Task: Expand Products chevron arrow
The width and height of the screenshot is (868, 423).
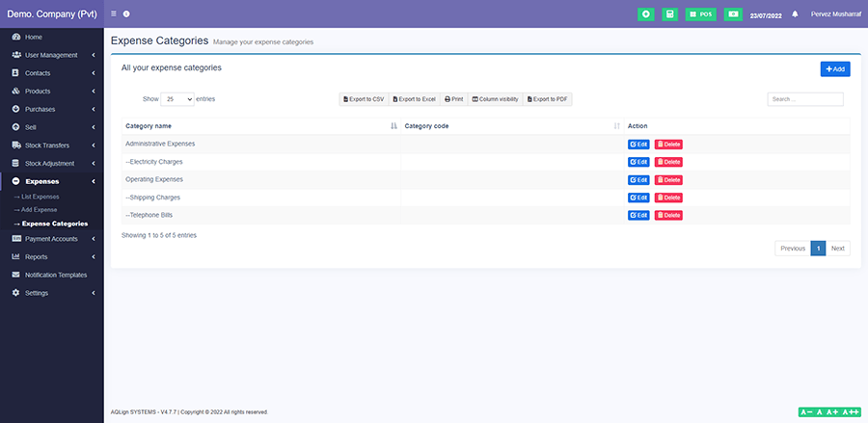Action: click(94, 92)
